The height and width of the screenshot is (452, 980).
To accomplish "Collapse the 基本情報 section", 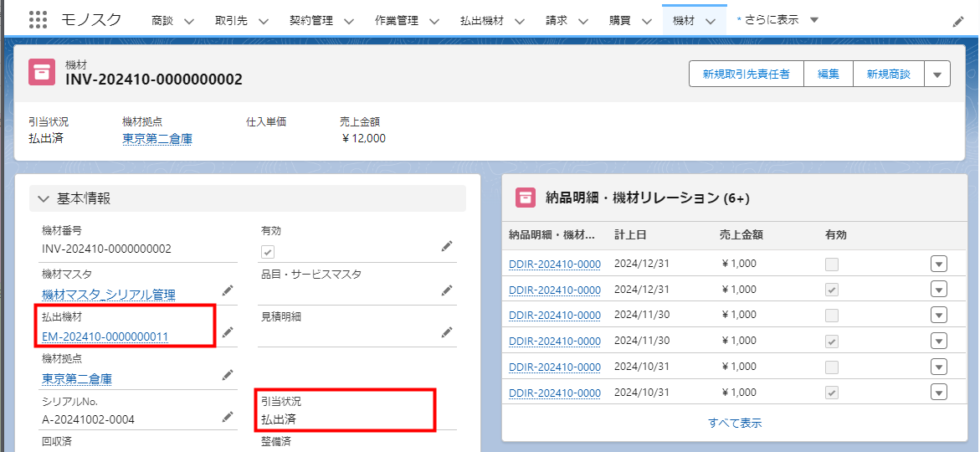I will tap(44, 198).
